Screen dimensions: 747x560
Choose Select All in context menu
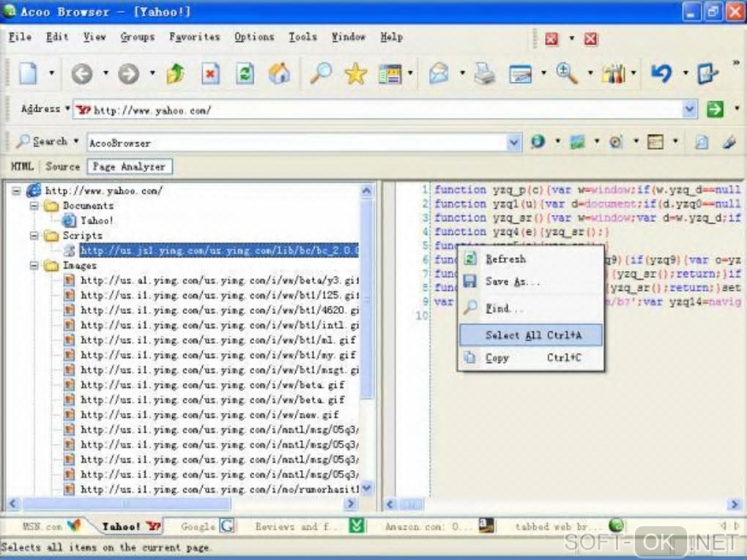(x=531, y=335)
